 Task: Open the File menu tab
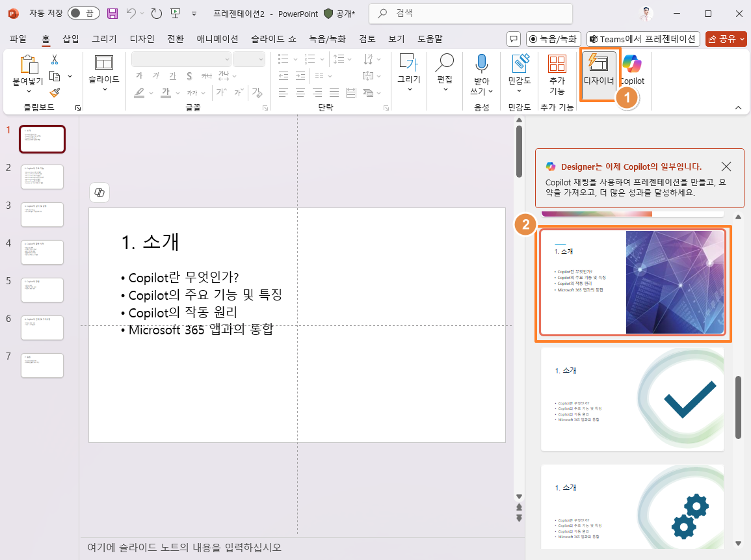point(18,39)
